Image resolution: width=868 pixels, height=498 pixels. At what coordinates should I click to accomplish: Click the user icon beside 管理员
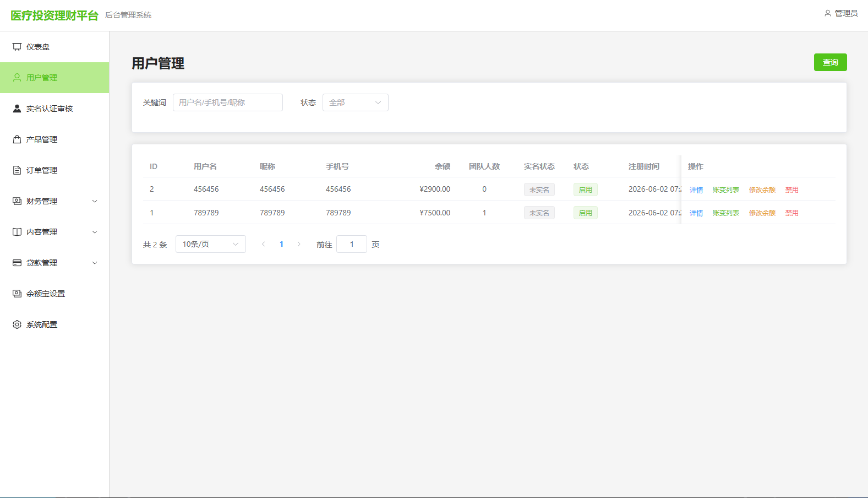[828, 13]
